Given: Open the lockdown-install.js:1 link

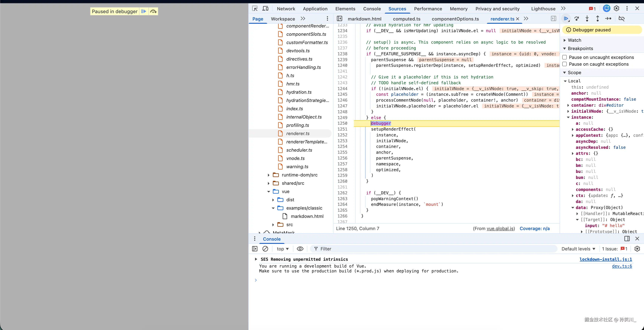Looking at the screenshot, I should [x=606, y=259].
